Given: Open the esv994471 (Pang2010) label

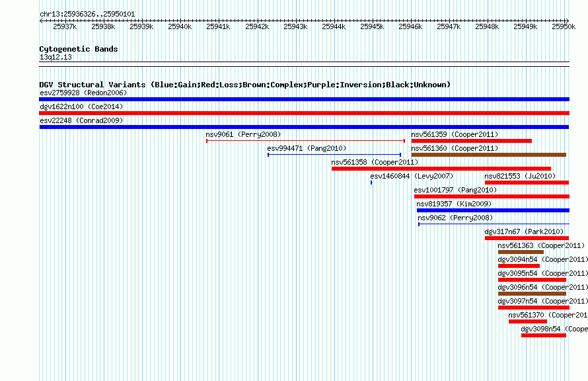Looking at the screenshot, I should (x=307, y=148).
